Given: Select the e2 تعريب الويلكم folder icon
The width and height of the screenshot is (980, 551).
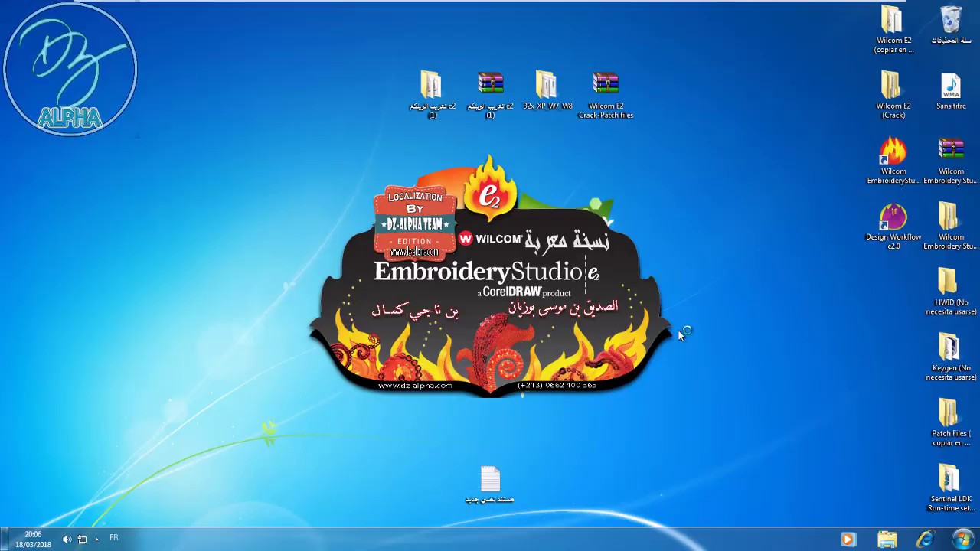Looking at the screenshot, I should click(x=432, y=94).
